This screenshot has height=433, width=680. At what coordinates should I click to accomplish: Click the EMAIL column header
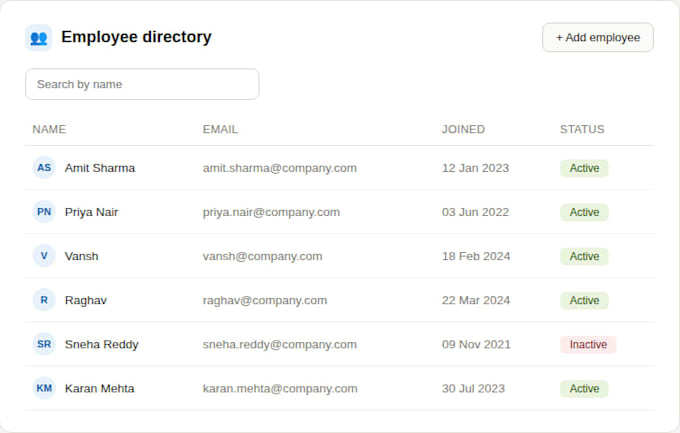pos(220,129)
